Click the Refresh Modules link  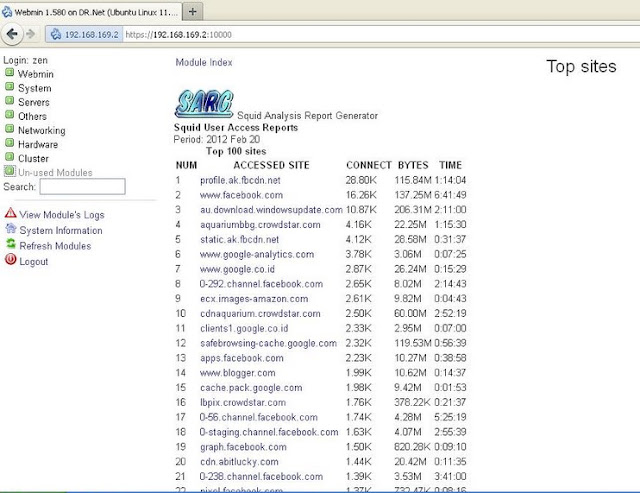(x=55, y=246)
